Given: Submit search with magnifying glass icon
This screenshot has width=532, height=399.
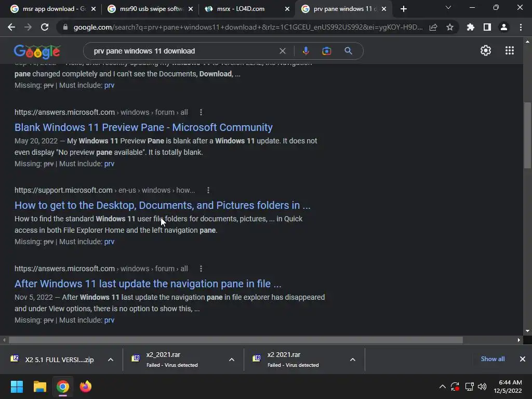Looking at the screenshot, I should pyautogui.click(x=348, y=51).
